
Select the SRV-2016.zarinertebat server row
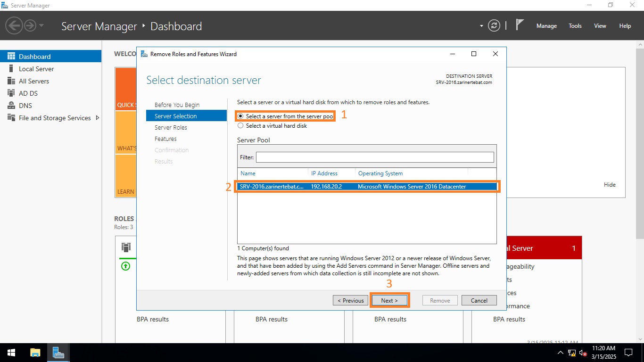tap(367, 187)
